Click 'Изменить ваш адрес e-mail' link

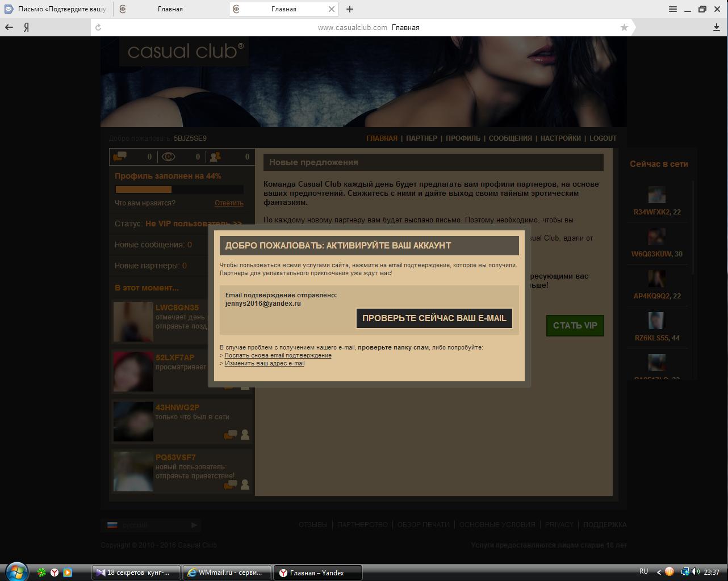click(265, 363)
